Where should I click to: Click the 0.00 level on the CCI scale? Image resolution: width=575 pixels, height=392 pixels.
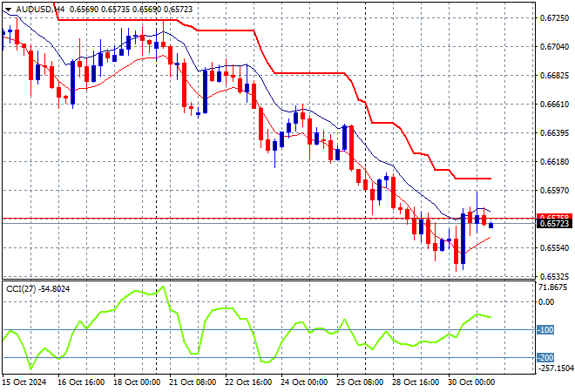click(x=547, y=302)
